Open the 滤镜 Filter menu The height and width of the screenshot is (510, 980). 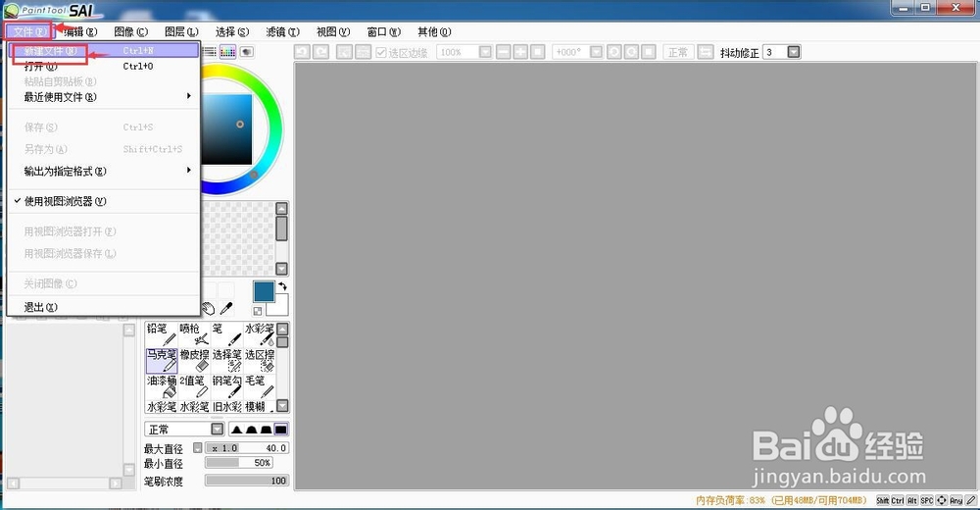pyautogui.click(x=282, y=32)
